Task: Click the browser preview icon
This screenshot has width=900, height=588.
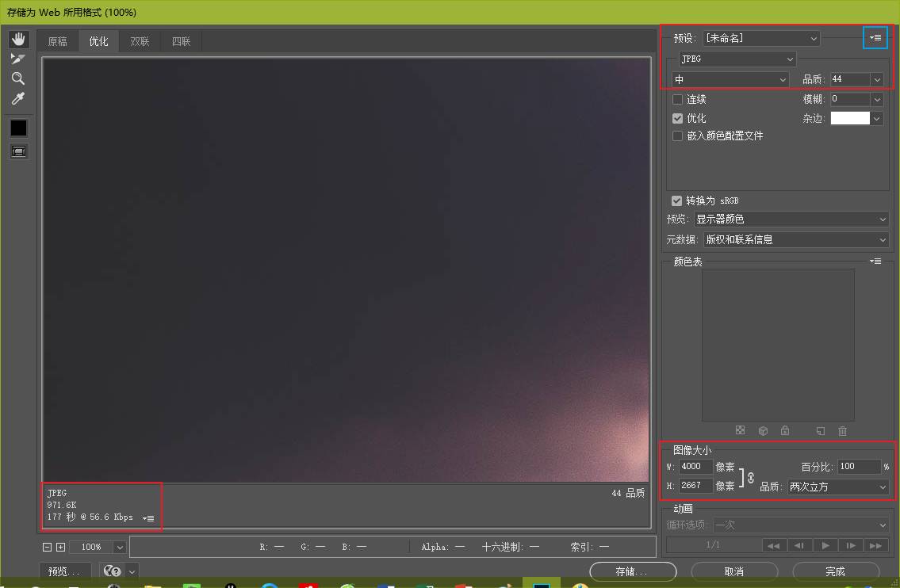Action: (112, 571)
